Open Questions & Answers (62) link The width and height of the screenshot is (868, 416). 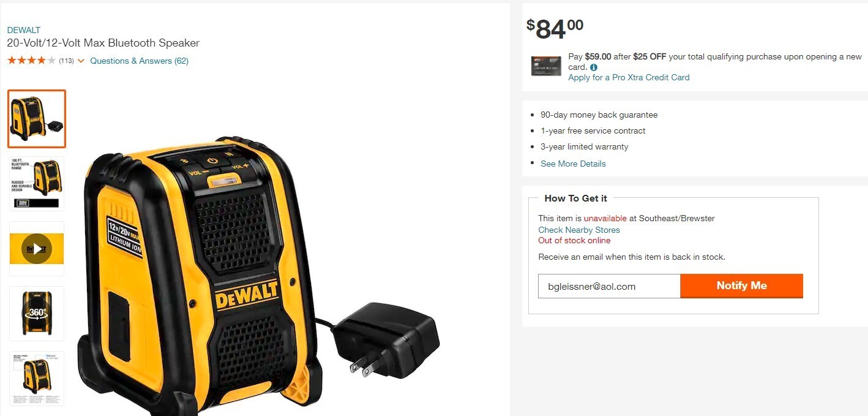point(139,61)
